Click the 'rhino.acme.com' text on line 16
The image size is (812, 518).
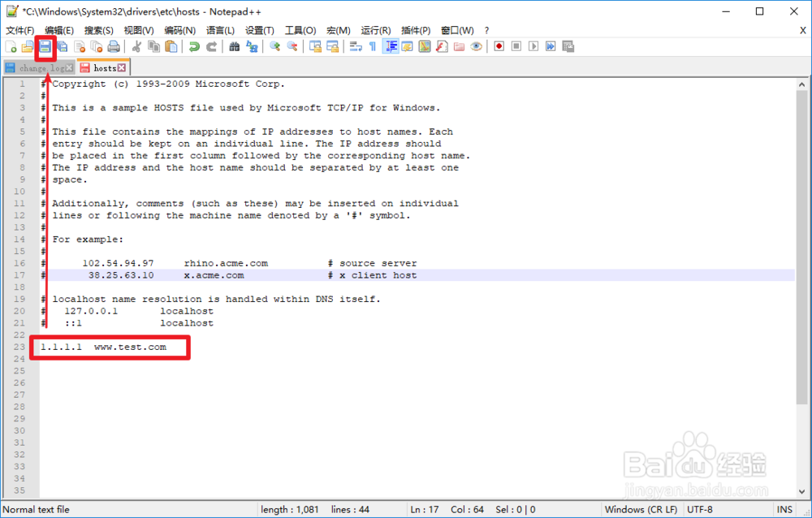tap(226, 263)
